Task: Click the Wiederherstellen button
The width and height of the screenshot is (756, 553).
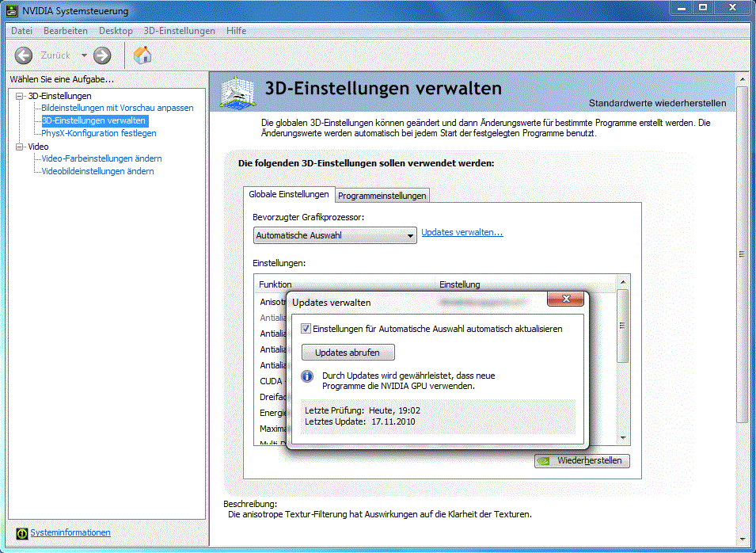Action: tap(582, 461)
